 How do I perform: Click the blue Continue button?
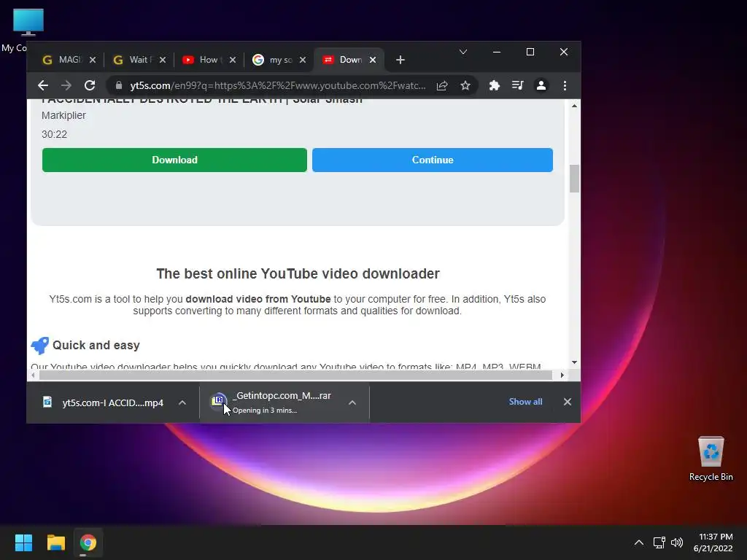[433, 160]
